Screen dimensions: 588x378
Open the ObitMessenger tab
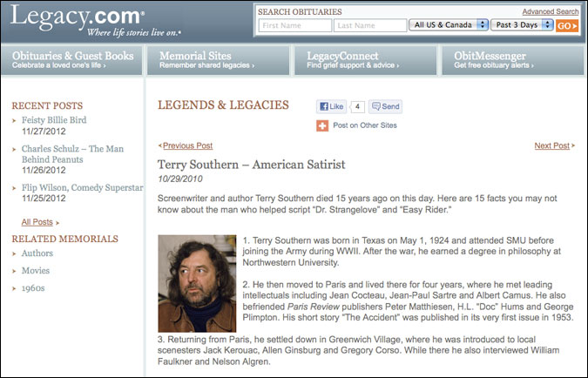click(514, 59)
